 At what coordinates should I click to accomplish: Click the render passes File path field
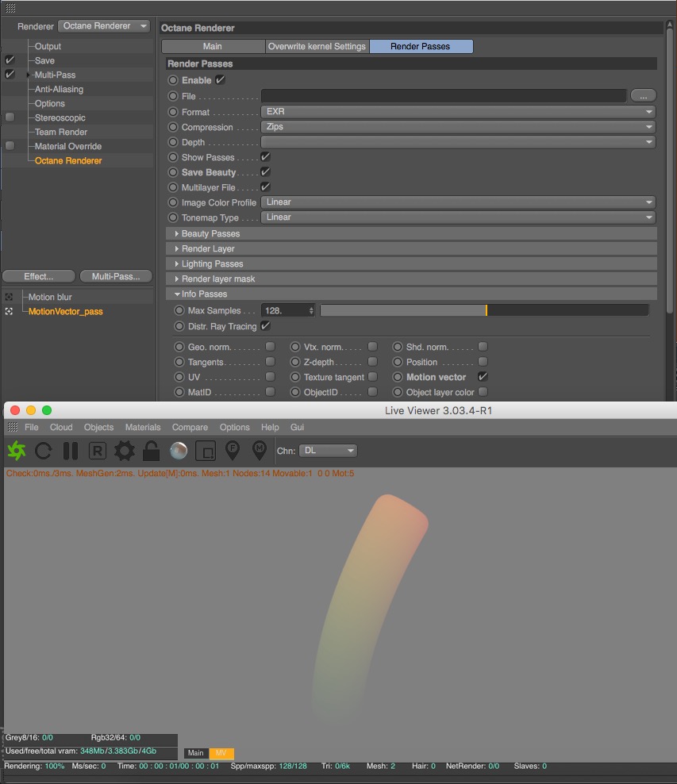coord(444,95)
